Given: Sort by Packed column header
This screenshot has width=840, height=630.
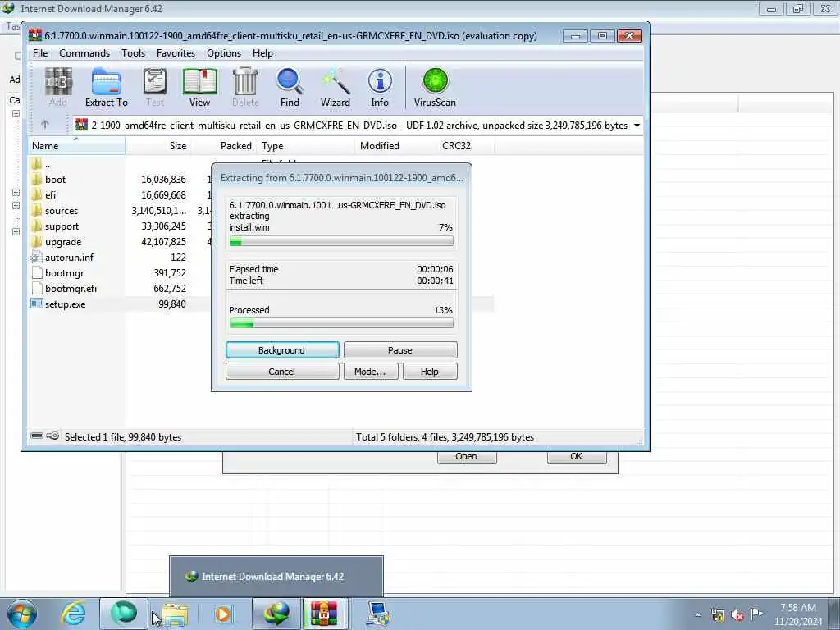Looking at the screenshot, I should pos(223,146).
